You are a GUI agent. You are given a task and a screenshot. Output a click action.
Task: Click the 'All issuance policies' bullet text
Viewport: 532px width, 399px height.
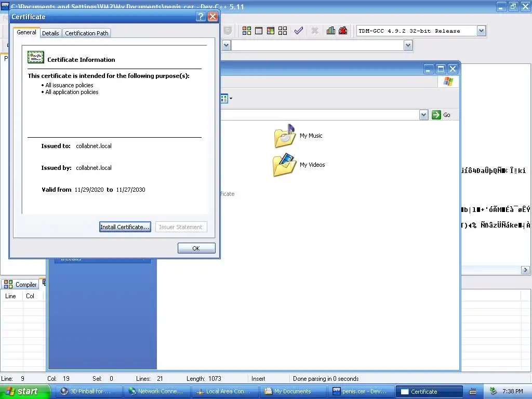69,85
